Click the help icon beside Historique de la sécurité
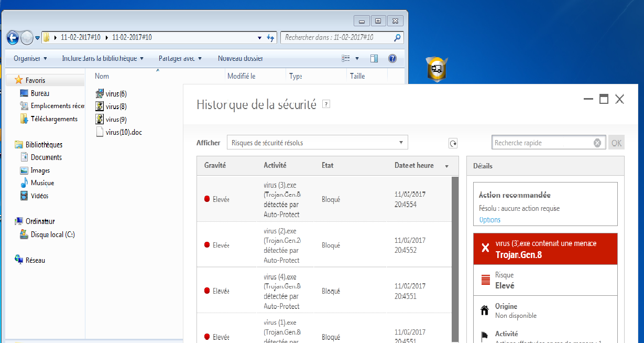 click(x=326, y=104)
